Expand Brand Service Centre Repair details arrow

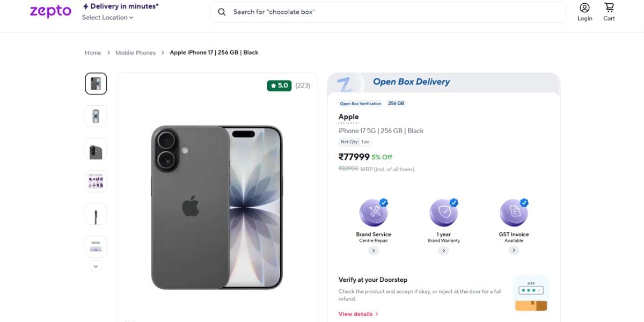click(x=374, y=251)
